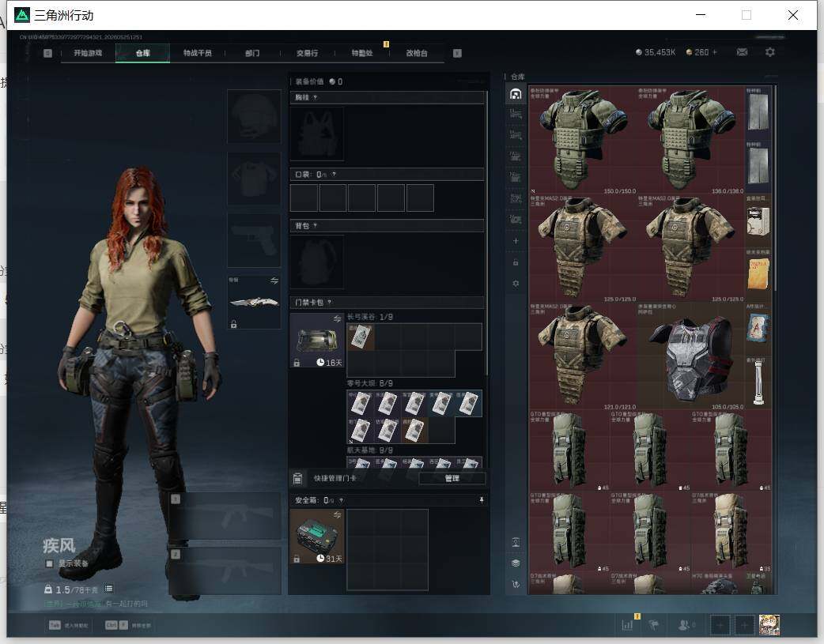824x644 pixels.
Task: Add a new storage container with plus icon
Action: coord(516,241)
